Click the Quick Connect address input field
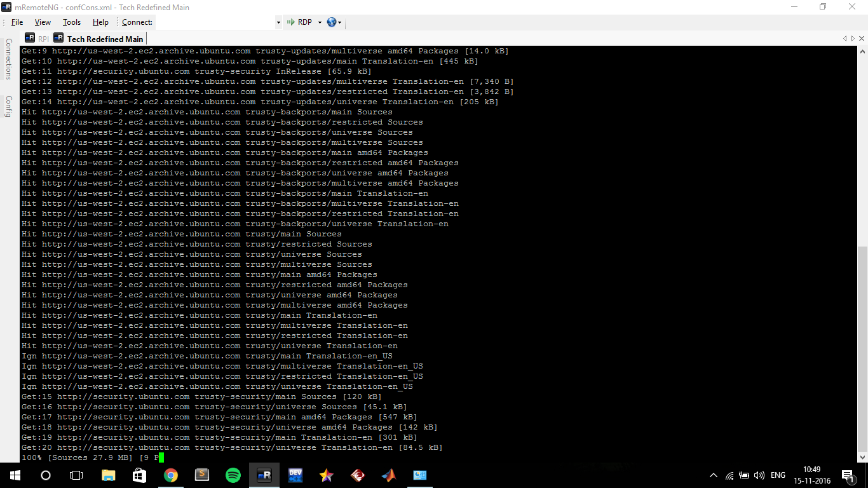Viewport: 868px width, 488px height. [x=214, y=22]
